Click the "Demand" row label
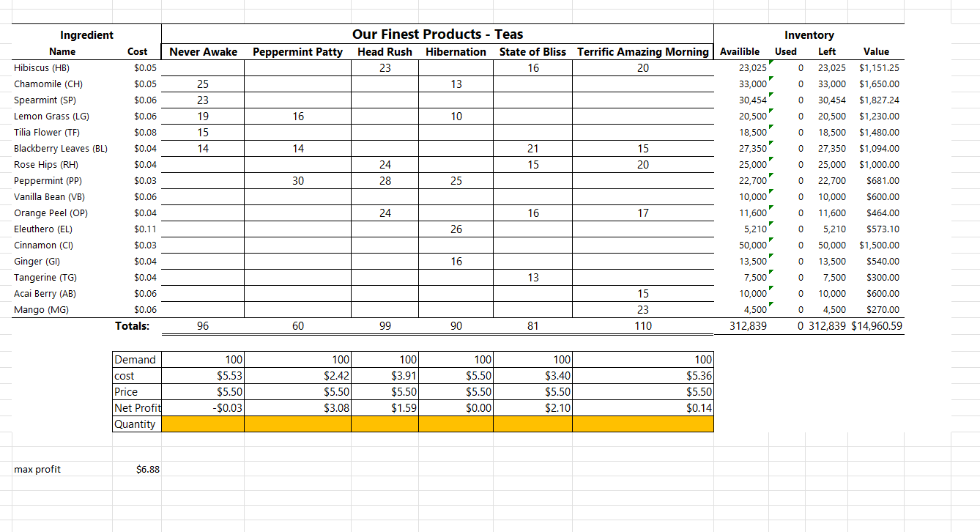Screen dimensions: 980x532 click(137, 360)
